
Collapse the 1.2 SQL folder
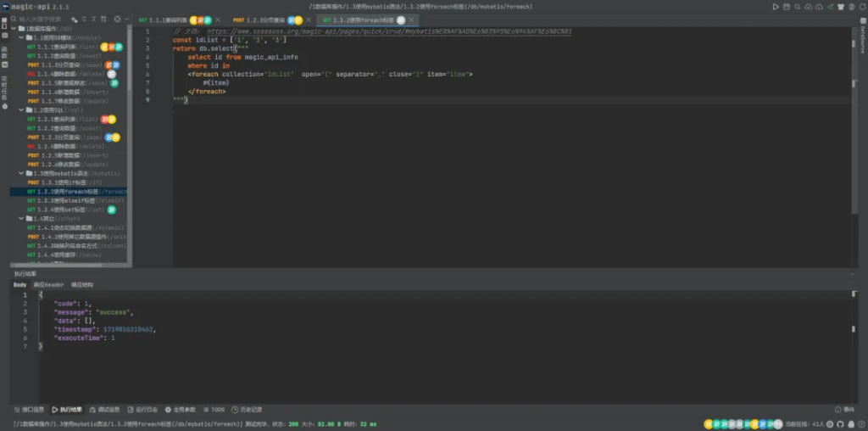21,109
